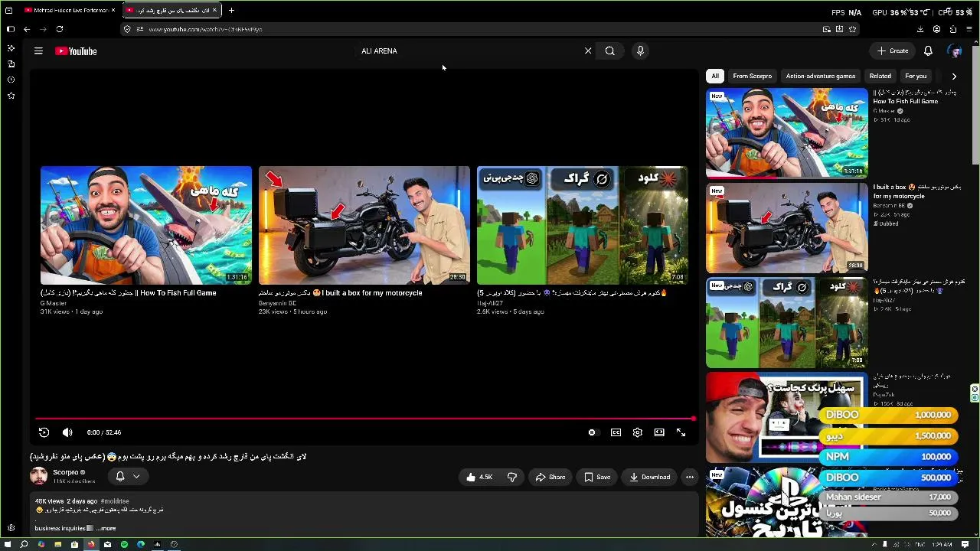The image size is (980, 551).
Task: Open the sidebar How To Fish thumbnail
Action: pyautogui.click(x=787, y=133)
